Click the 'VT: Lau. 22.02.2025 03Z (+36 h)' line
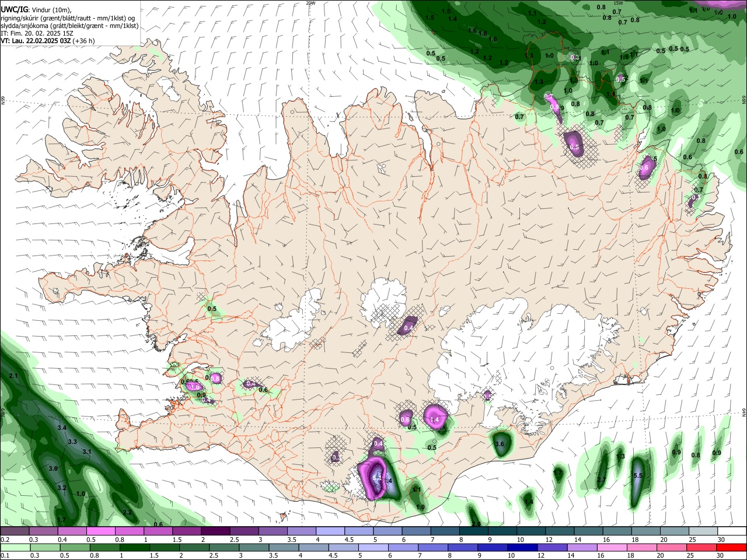The height and width of the screenshot is (560, 747). click(47, 41)
